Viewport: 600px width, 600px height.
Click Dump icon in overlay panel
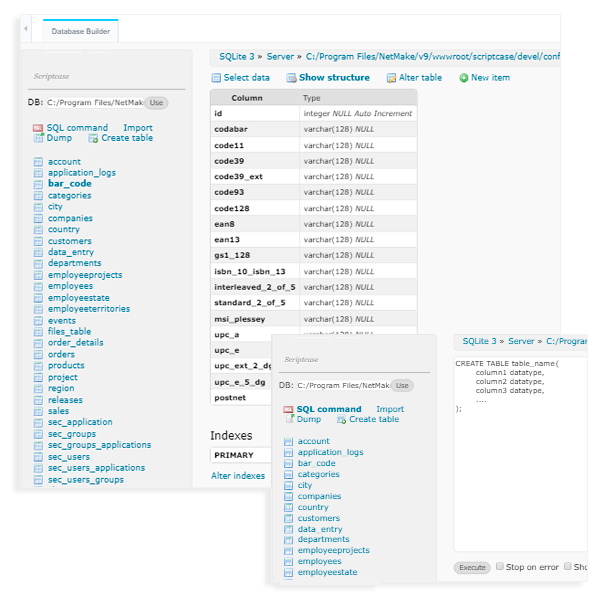coord(290,419)
